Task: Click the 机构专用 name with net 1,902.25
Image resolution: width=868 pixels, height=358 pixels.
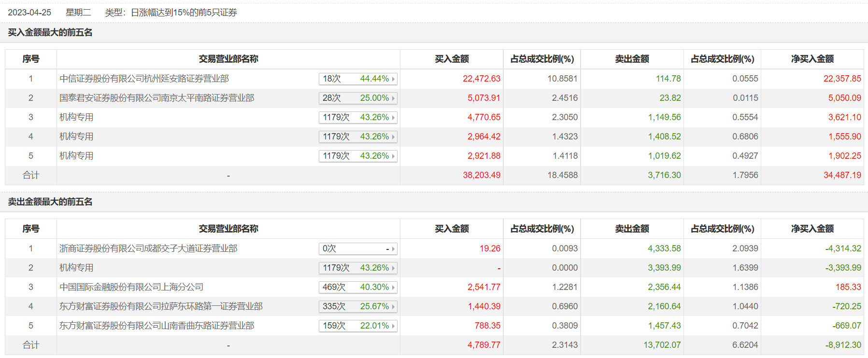Action: coord(76,156)
